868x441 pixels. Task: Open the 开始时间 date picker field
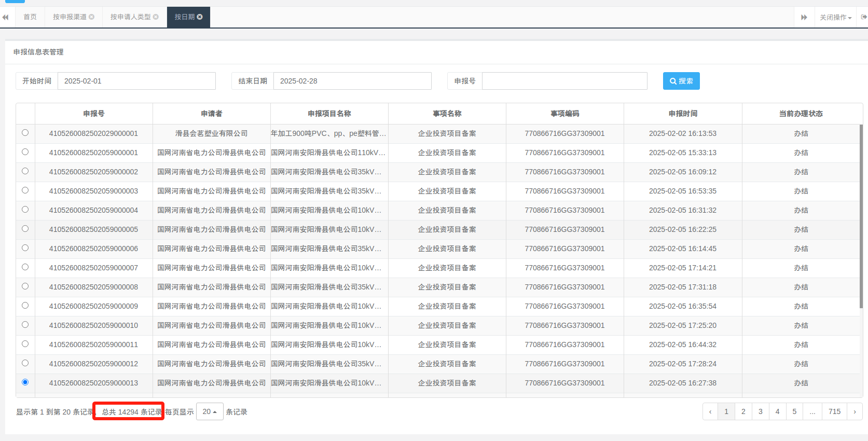point(136,81)
